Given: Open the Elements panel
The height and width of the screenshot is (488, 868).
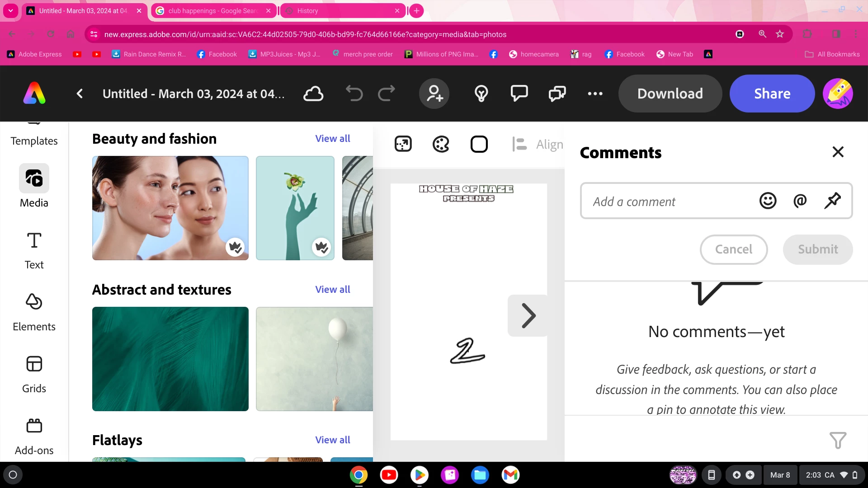Looking at the screenshot, I should pyautogui.click(x=34, y=313).
